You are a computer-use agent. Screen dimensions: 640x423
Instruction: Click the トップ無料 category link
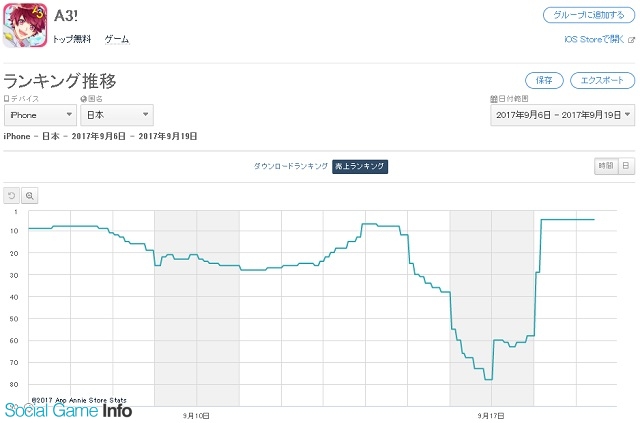click(71, 40)
